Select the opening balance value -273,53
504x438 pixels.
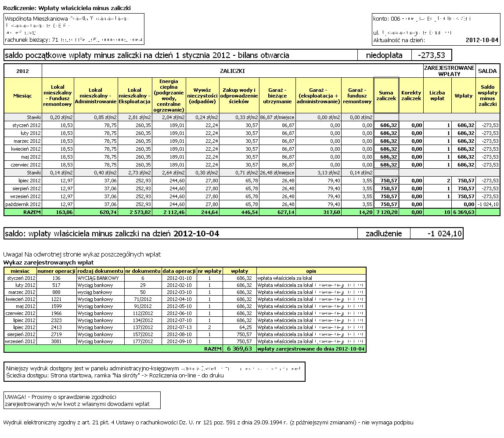pyautogui.click(x=432, y=55)
